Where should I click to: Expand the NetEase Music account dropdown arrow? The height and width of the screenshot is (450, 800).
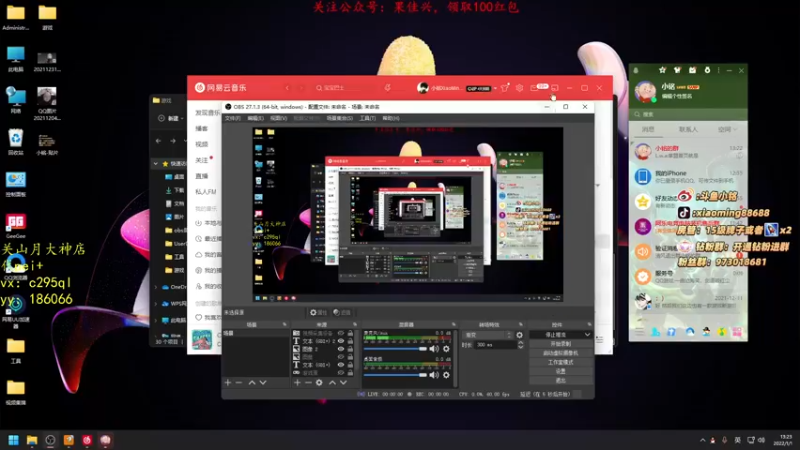(495, 88)
